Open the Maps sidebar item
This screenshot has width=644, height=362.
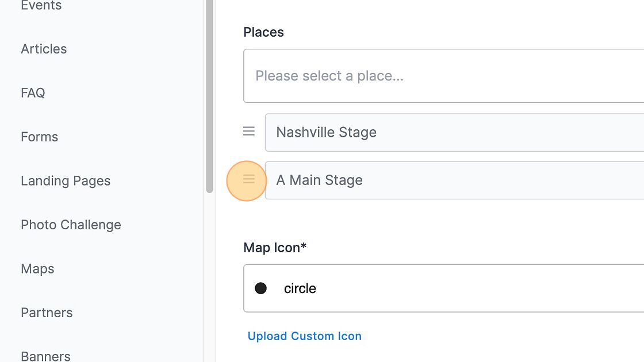[x=37, y=269]
